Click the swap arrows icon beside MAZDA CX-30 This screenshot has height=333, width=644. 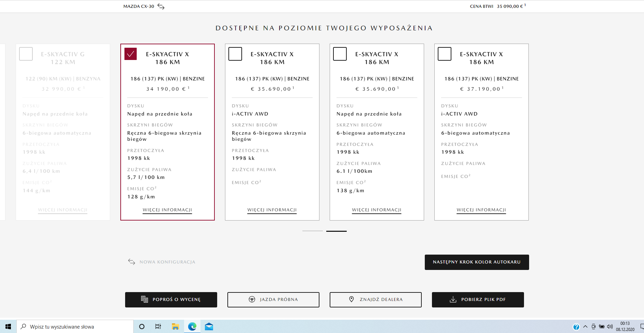(x=161, y=6)
